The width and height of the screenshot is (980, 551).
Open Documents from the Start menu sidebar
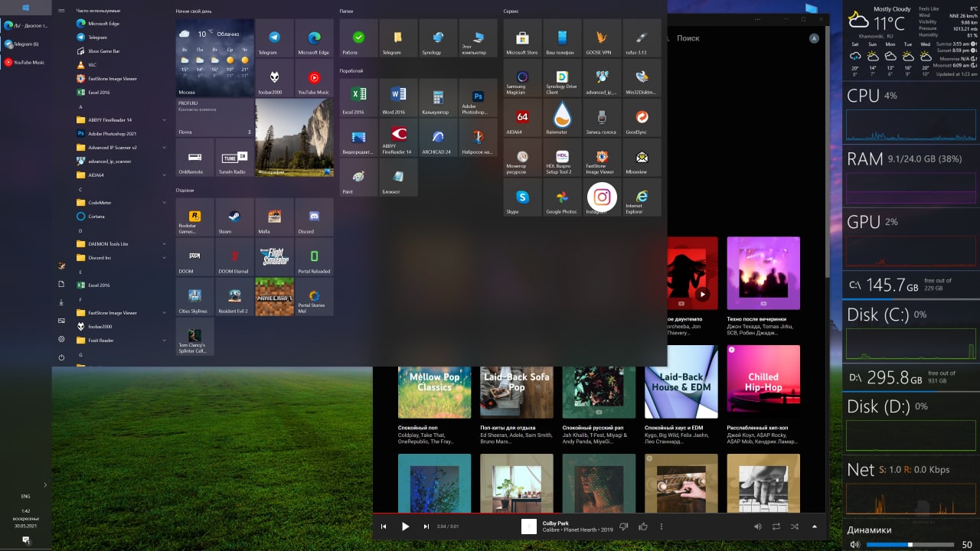[61, 284]
